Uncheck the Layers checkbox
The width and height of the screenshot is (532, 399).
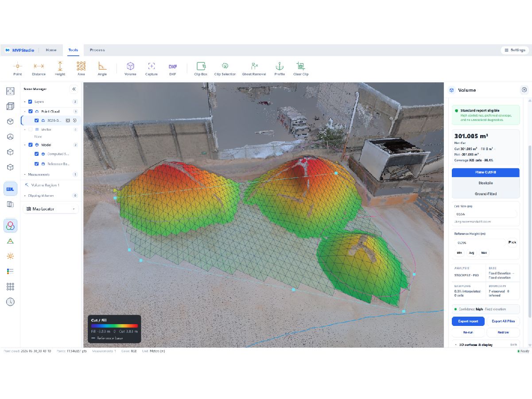pos(30,102)
